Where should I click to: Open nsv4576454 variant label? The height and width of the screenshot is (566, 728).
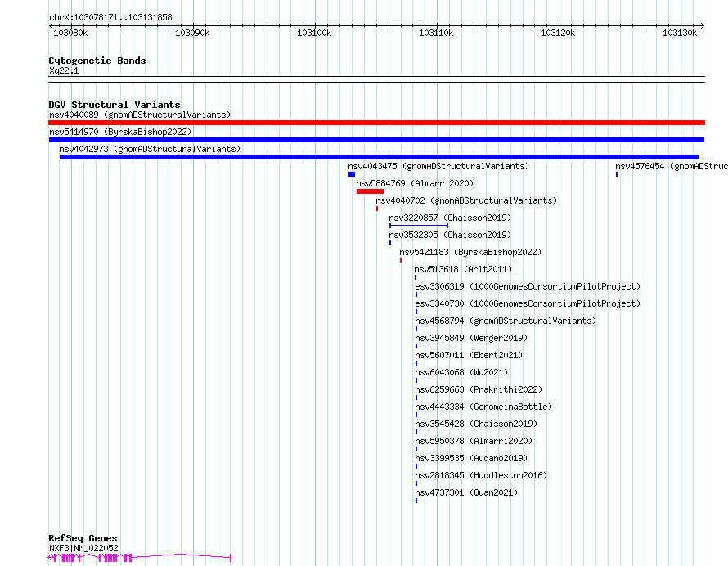point(672,166)
